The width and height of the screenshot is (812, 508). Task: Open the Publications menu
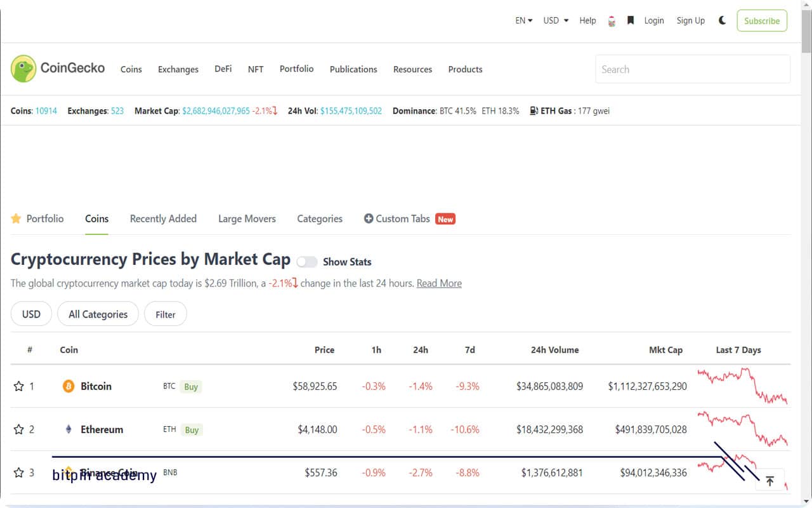[353, 69]
